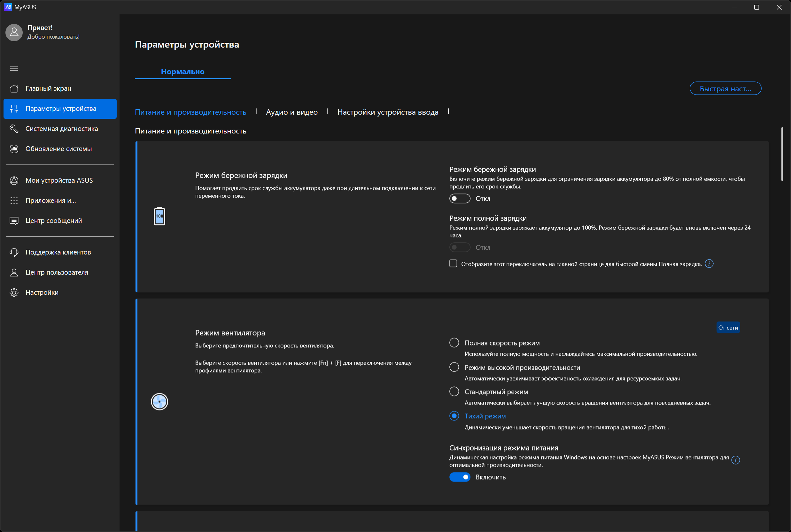
Task: Click the Быстрая наст... button
Action: (x=725, y=88)
